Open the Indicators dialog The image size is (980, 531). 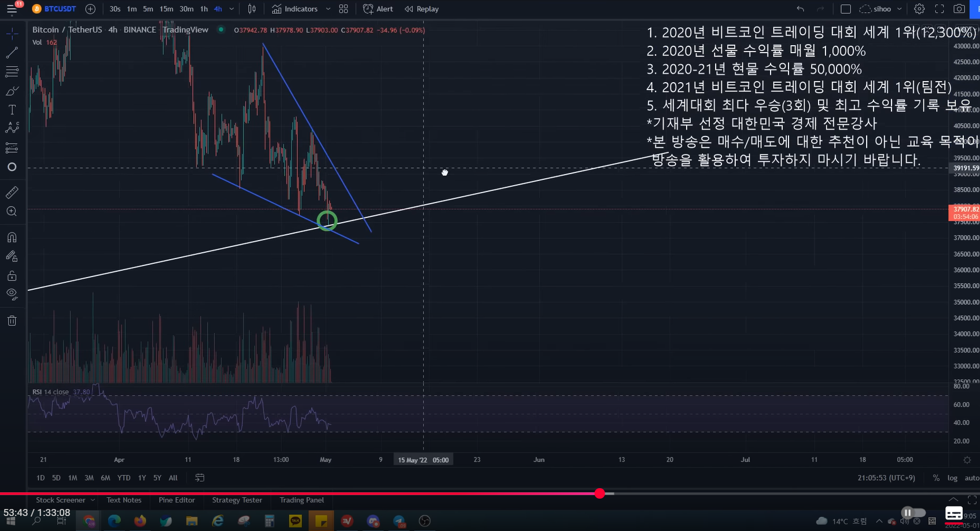point(295,9)
